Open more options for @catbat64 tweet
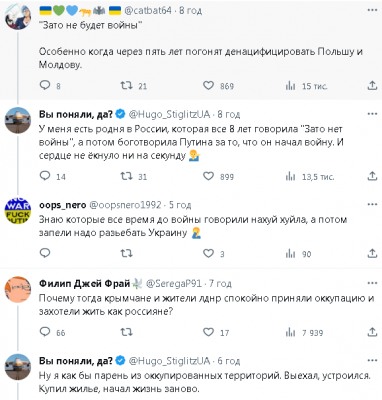Viewport: 382px width, 400px height. (x=372, y=10)
